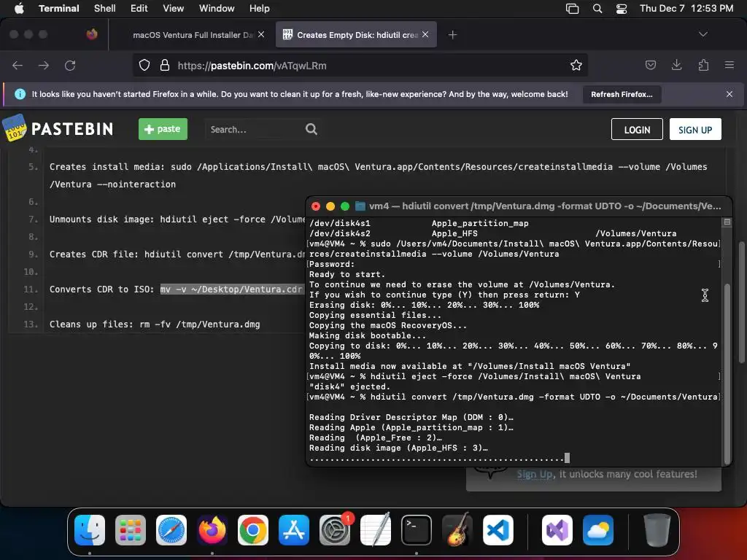Open TextEdit from the Dock
The width and height of the screenshot is (747, 560).
[x=376, y=529]
